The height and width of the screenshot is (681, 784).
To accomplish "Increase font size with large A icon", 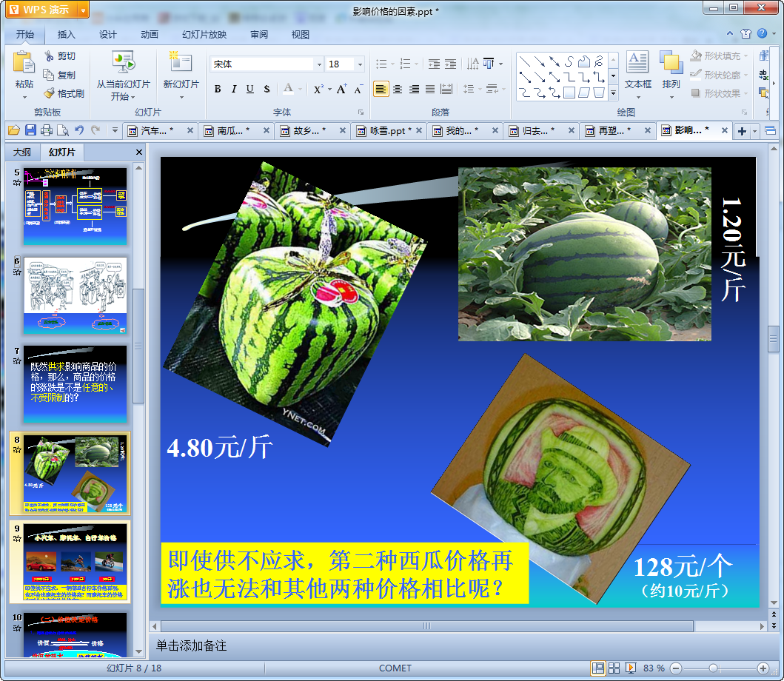I will click(341, 89).
